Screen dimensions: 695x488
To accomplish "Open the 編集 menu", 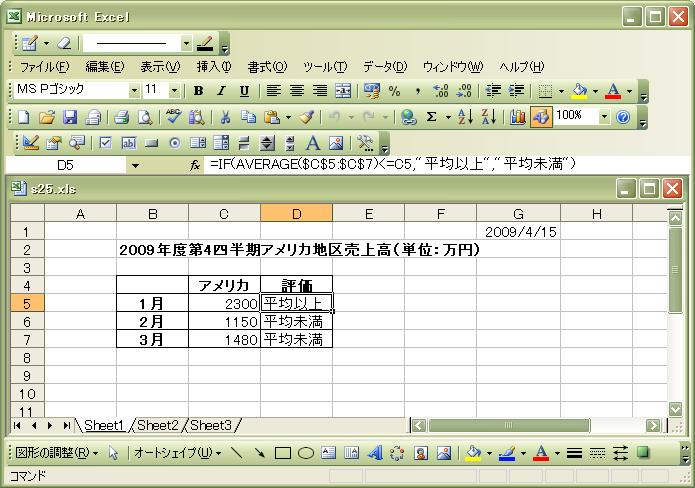I will click(x=105, y=66).
